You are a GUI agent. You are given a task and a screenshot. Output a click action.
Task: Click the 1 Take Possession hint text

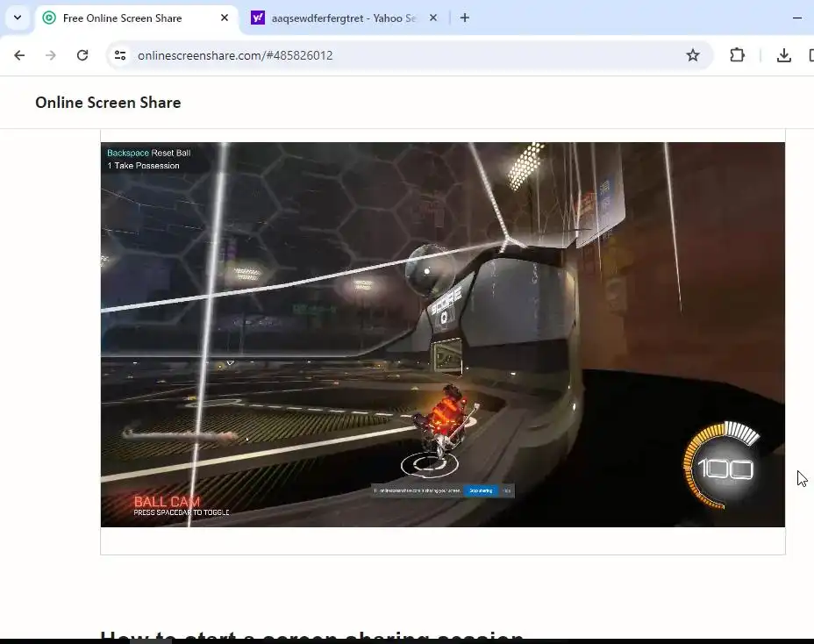pyautogui.click(x=143, y=166)
